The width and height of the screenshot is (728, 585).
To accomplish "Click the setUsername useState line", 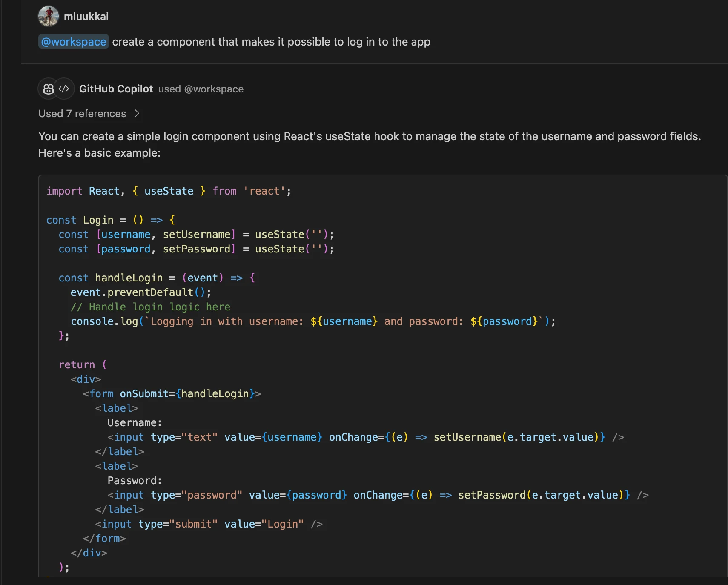I will (196, 235).
